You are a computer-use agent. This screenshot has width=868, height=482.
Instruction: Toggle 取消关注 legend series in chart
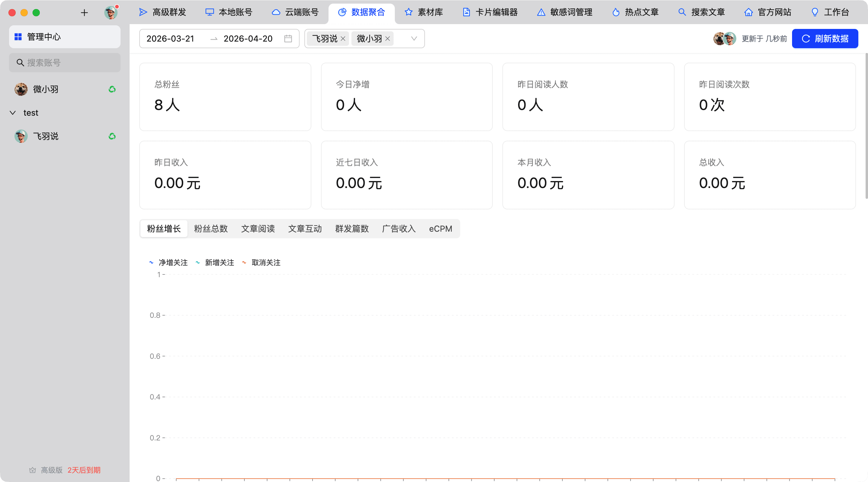coord(262,263)
